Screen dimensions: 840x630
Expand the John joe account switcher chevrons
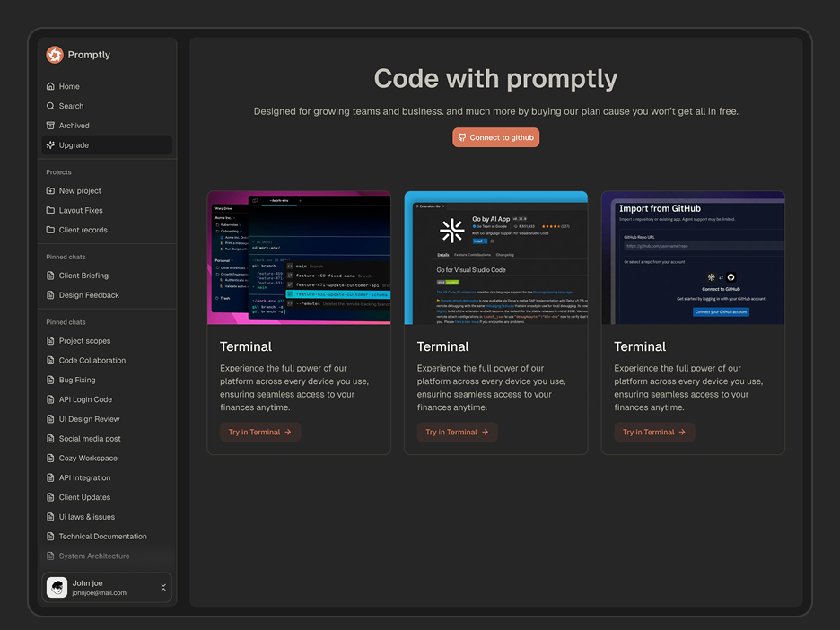163,588
